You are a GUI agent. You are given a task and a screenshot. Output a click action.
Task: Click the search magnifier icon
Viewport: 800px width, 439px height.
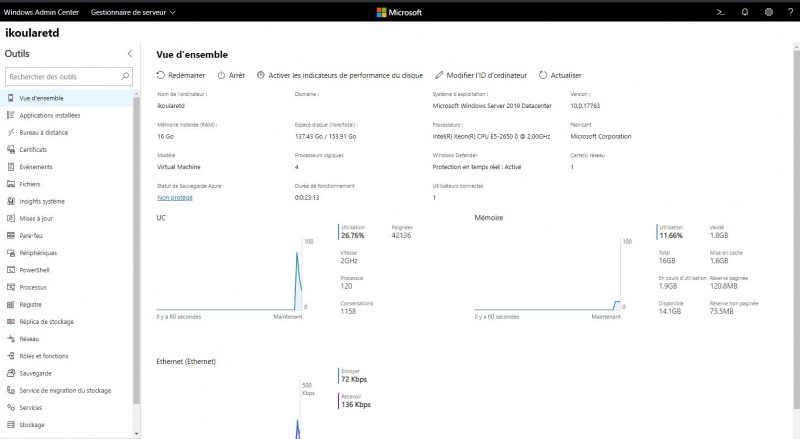(x=124, y=76)
